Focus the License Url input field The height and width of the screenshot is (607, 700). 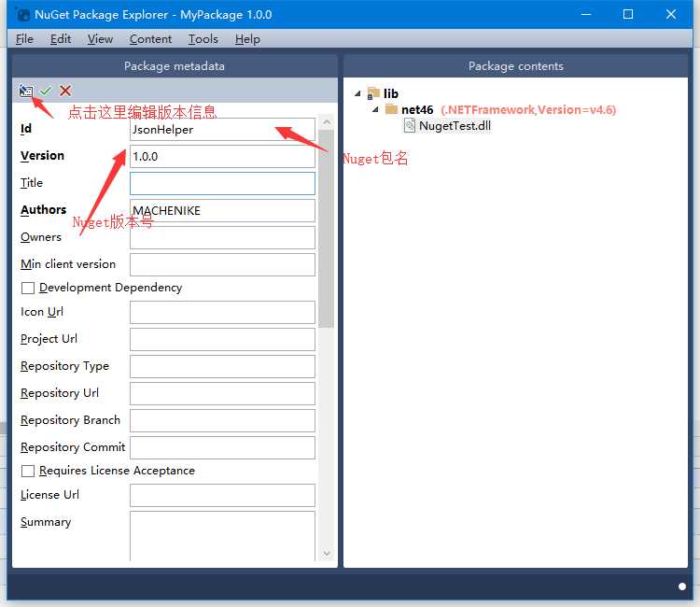(x=222, y=495)
